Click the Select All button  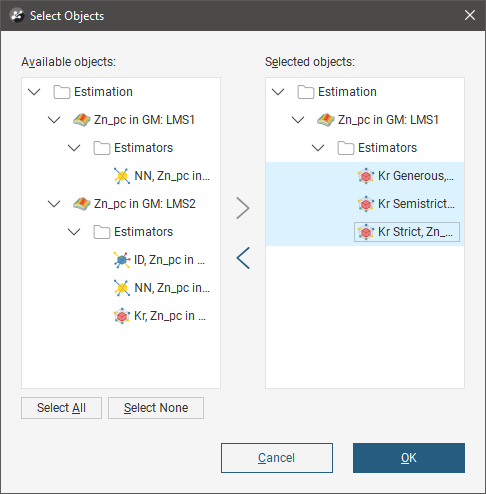point(61,408)
